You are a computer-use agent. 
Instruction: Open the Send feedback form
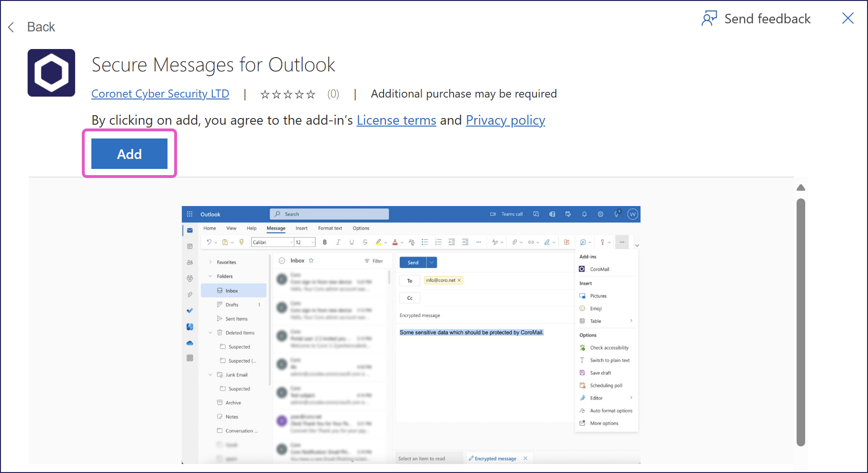tap(756, 19)
